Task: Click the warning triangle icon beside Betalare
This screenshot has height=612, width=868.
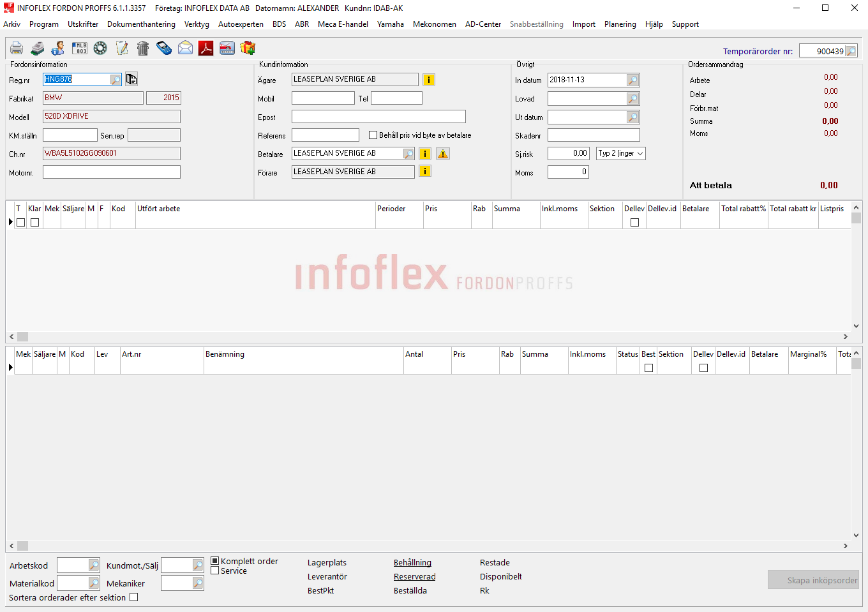Action: 443,154
